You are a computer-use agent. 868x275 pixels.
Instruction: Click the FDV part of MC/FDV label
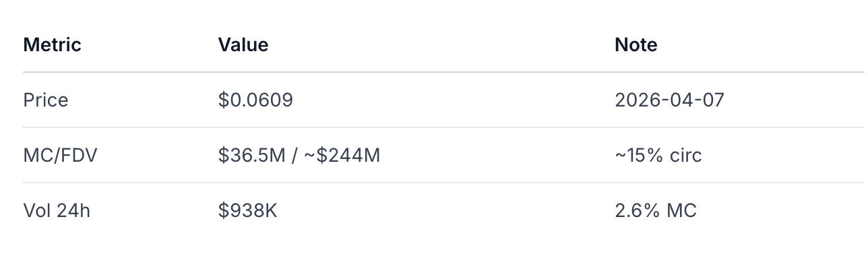tap(79, 156)
